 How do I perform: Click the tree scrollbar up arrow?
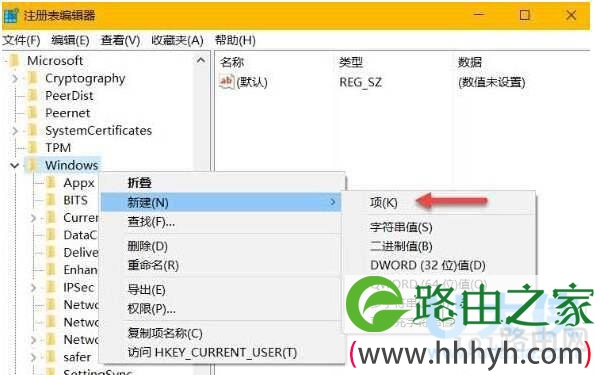[201, 61]
